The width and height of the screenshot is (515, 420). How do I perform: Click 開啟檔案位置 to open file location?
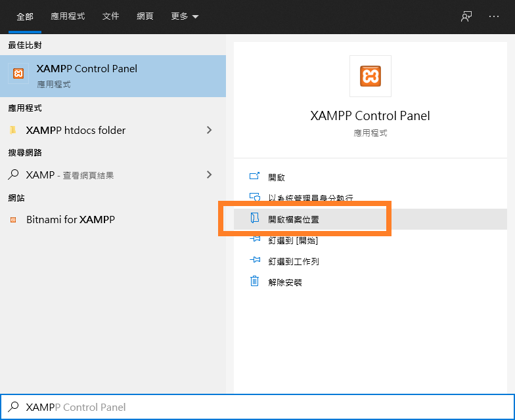click(370, 219)
